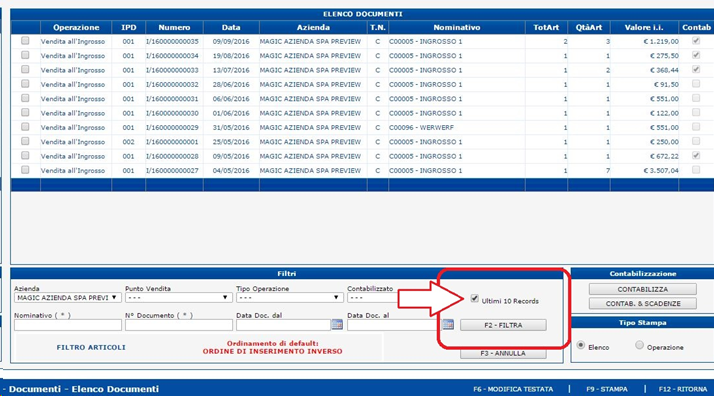The width and height of the screenshot is (714, 396).
Task: Click nominativo C00096 - WERWERF
Action: point(421,127)
